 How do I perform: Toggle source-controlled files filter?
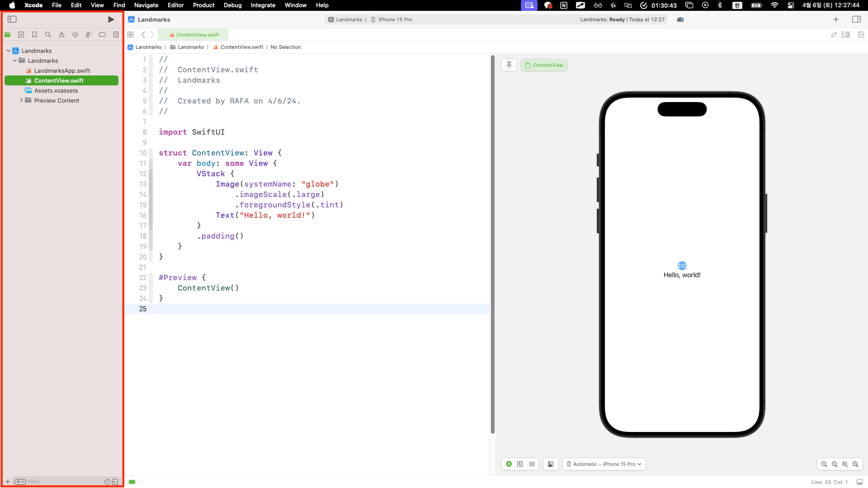(x=115, y=482)
